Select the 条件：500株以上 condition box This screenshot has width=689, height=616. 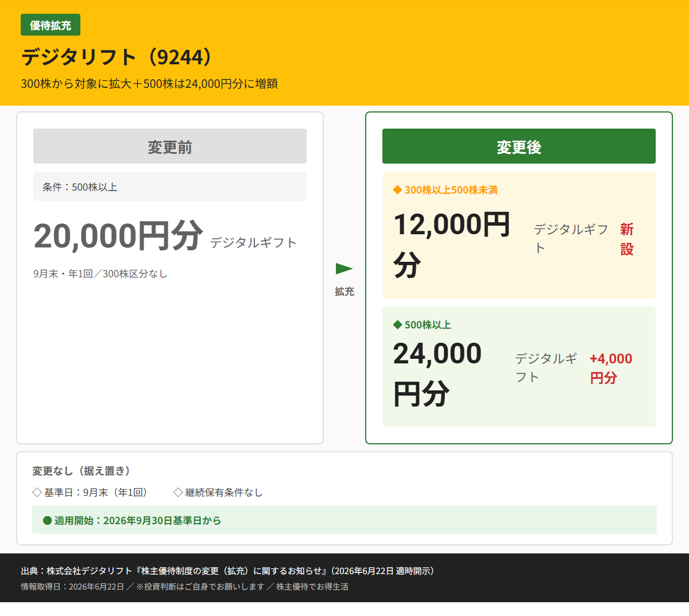point(170,187)
